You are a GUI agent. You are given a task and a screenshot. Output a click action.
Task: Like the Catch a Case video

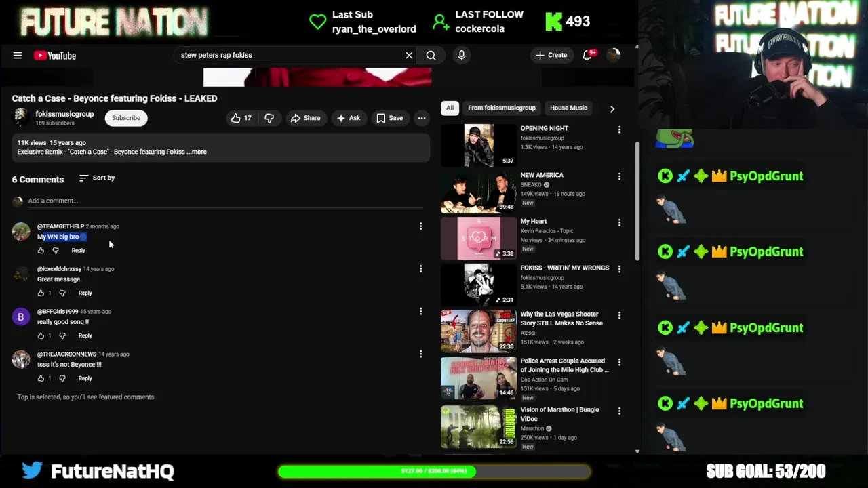241,118
